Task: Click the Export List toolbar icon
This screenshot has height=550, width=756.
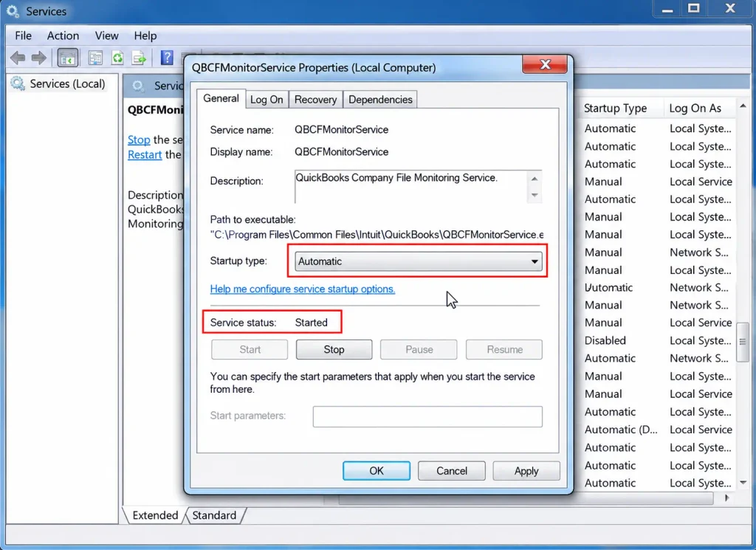Action: (x=139, y=58)
